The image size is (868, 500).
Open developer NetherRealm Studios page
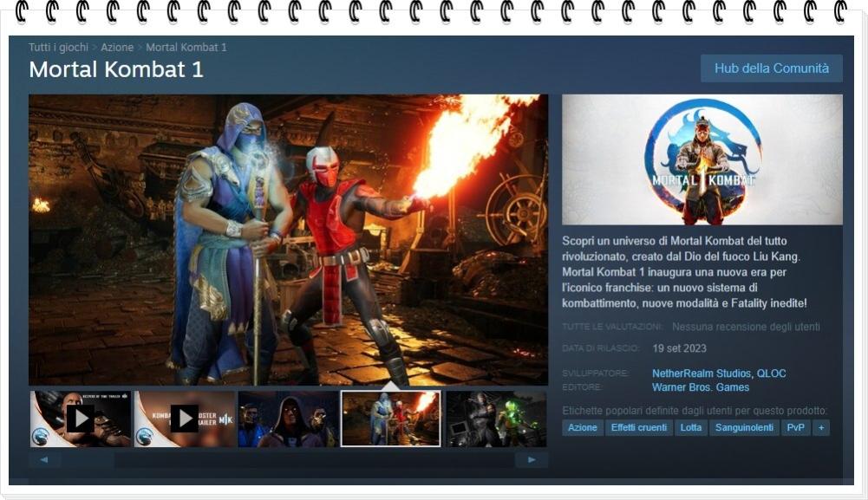[701, 373]
